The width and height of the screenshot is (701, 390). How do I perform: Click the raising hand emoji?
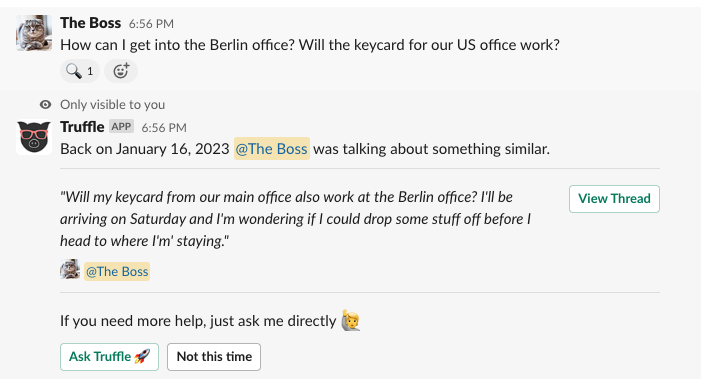point(351,320)
